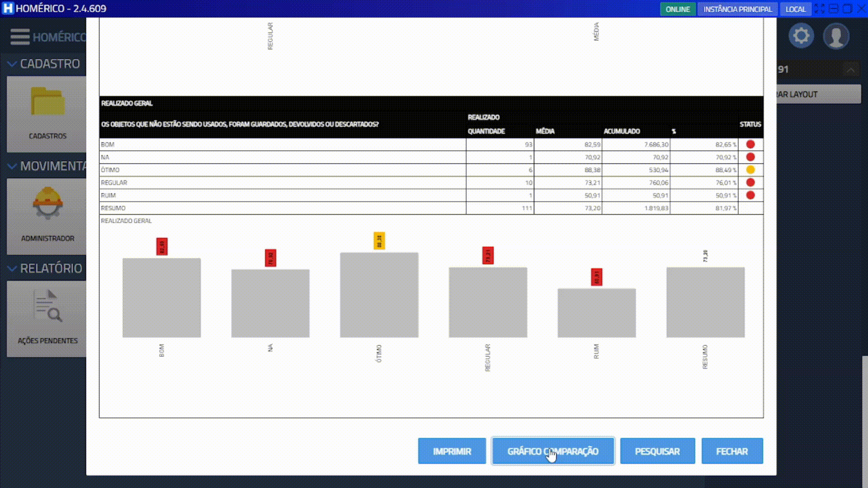The height and width of the screenshot is (488, 868).
Task: Collapse the Cadastro section chevron
Action: coord(12,64)
